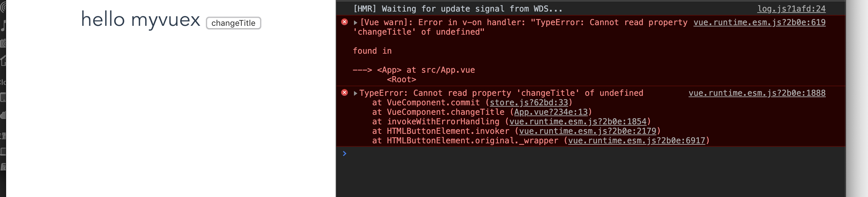Follow the vue.runtime.esm.js?2b0e:6917 link
Image resolution: width=868 pixels, height=197 pixels.
coord(636,141)
